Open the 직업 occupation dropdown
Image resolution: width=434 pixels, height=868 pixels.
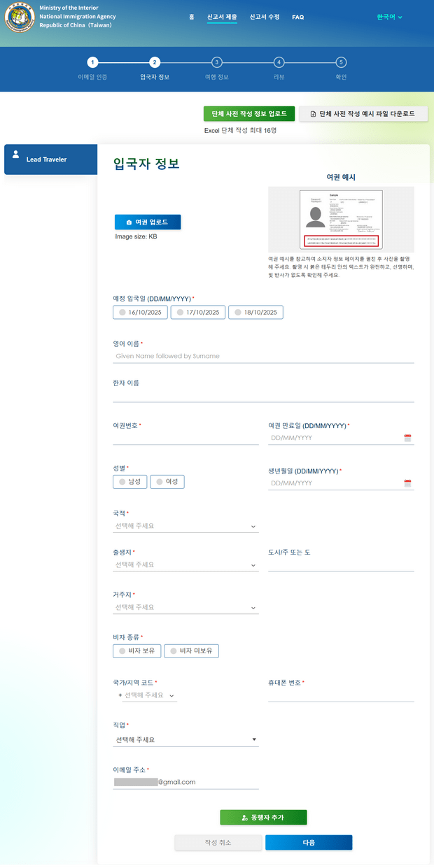click(185, 739)
